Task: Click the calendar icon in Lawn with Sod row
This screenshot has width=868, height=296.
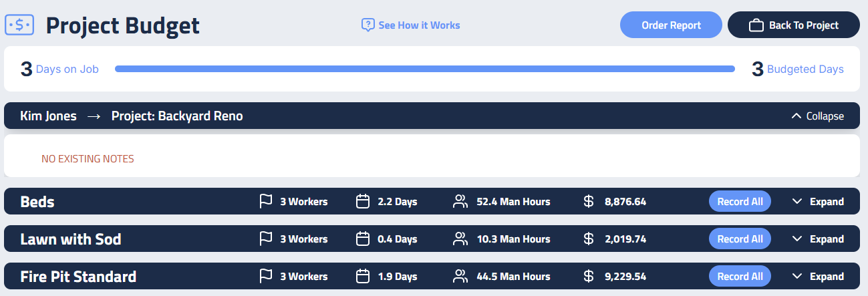Action: click(363, 239)
